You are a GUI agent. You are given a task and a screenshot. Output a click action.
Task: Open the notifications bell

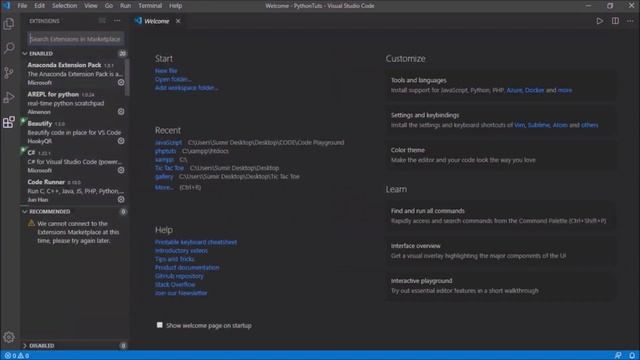[x=632, y=356]
